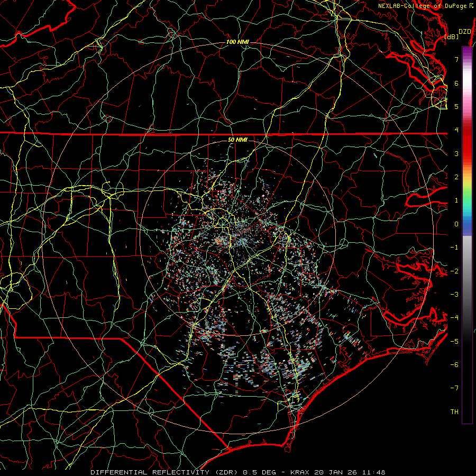Click the 0 dB value on the scale
The height and width of the screenshot is (476, 476).
(456, 224)
